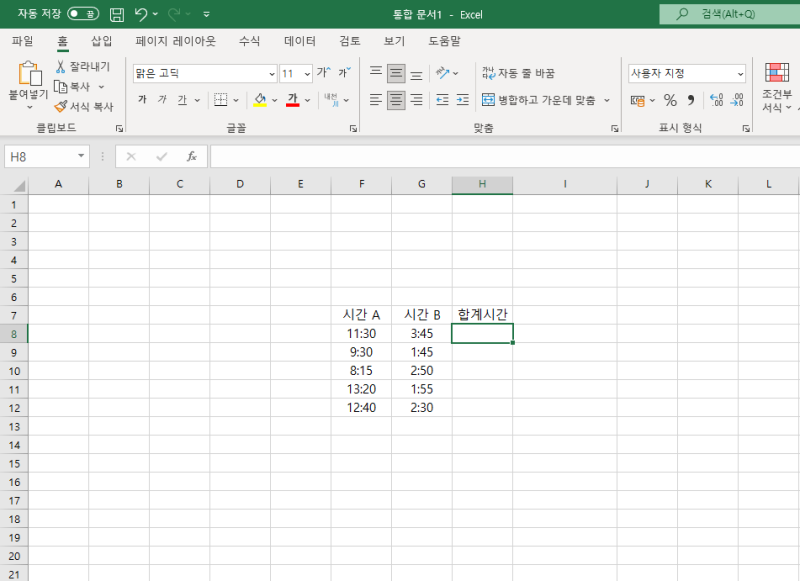The width and height of the screenshot is (800, 581).
Task: Toggle middle vertical alignment
Action: click(396, 73)
